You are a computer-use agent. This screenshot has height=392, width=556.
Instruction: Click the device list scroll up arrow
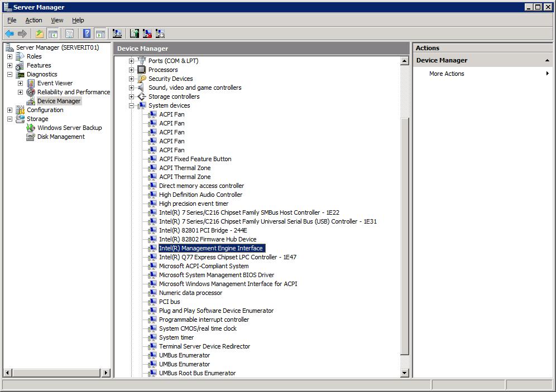click(404, 61)
